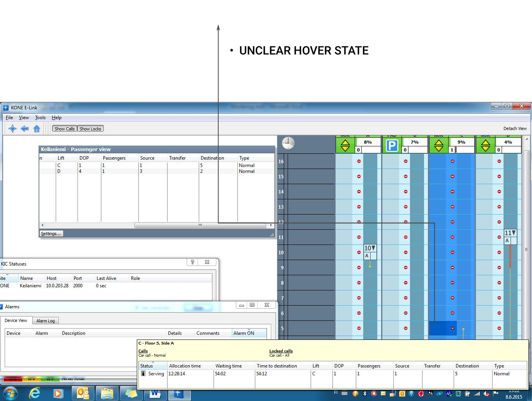532x401 pixels.
Task: Click Detach View link
Action: tap(514, 128)
